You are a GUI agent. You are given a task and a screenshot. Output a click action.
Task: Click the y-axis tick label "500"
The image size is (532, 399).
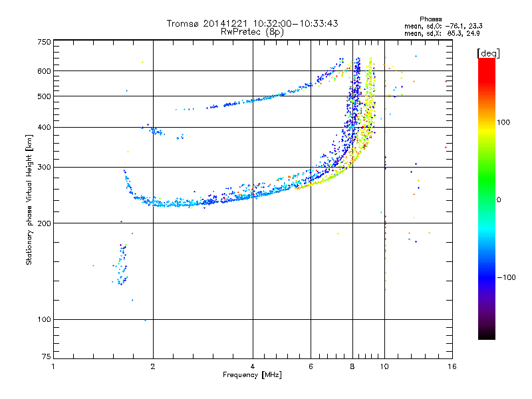(44, 96)
